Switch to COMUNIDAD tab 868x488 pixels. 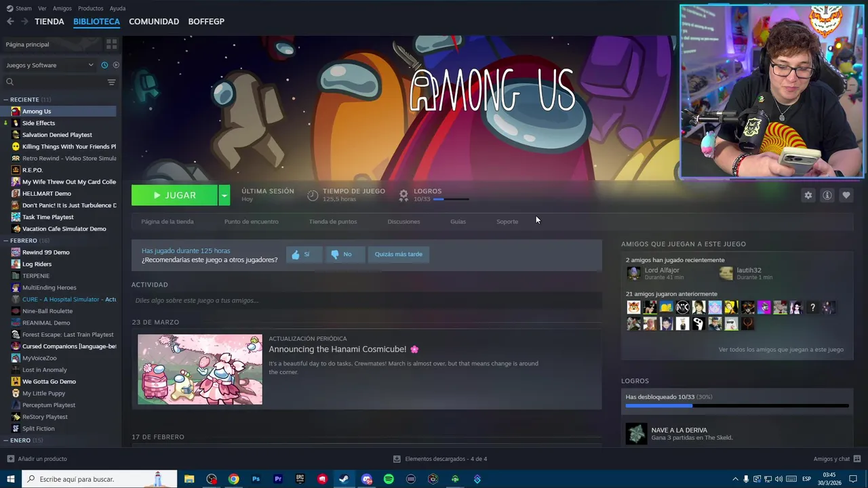pos(154,22)
